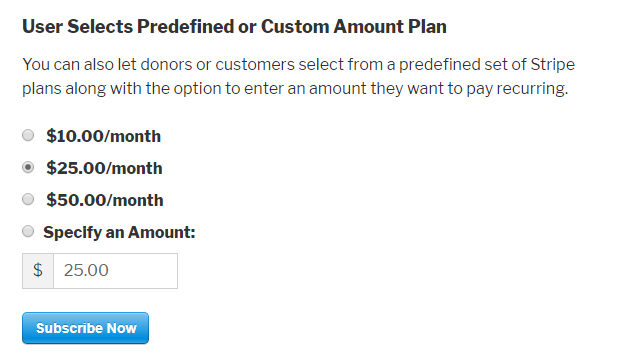
Task: Click the "$25.00/month" label text
Action: tap(104, 168)
